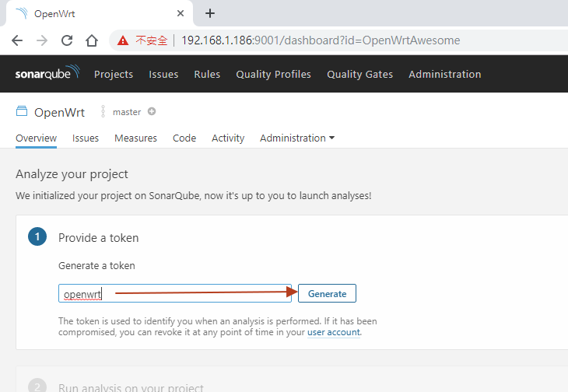568x392 pixels.
Task: Switch to the Code tab
Action: pos(184,138)
